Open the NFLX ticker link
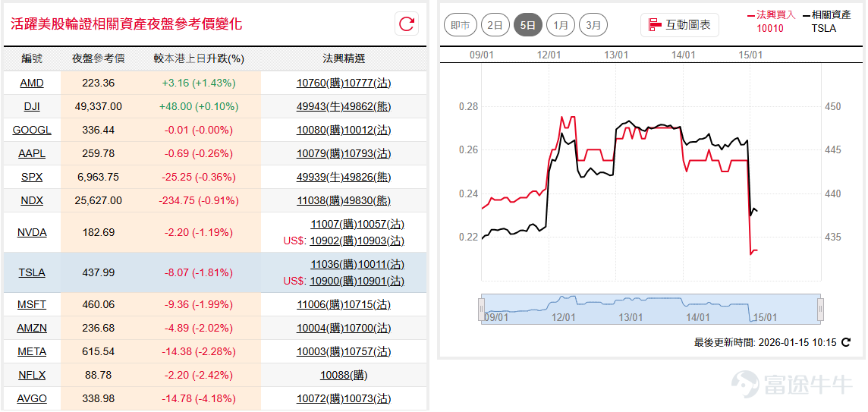This screenshot has height=412, width=868. tap(32, 375)
